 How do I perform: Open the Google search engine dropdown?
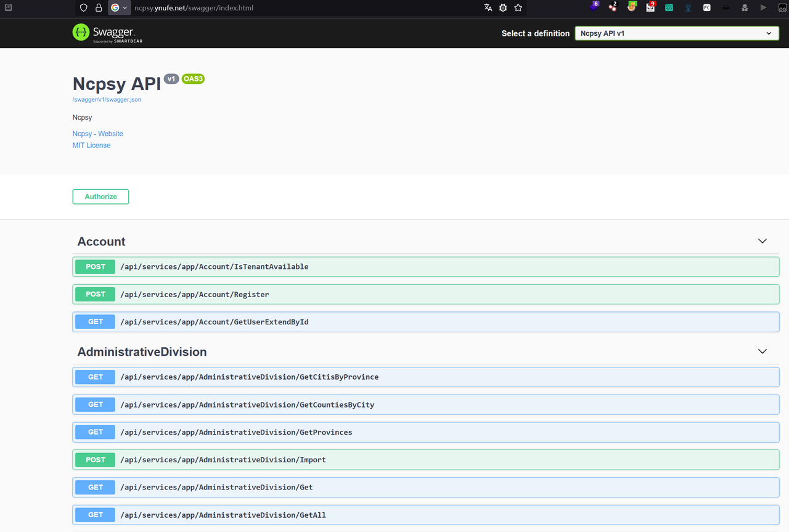click(119, 8)
